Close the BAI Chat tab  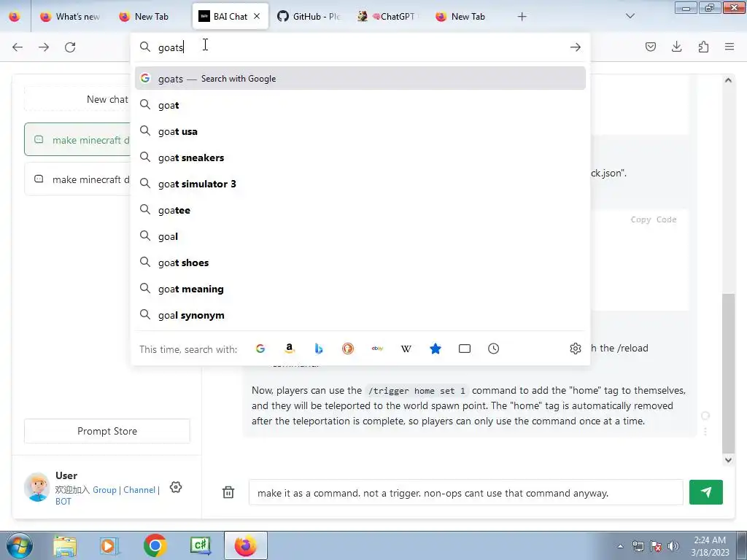[x=257, y=16]
